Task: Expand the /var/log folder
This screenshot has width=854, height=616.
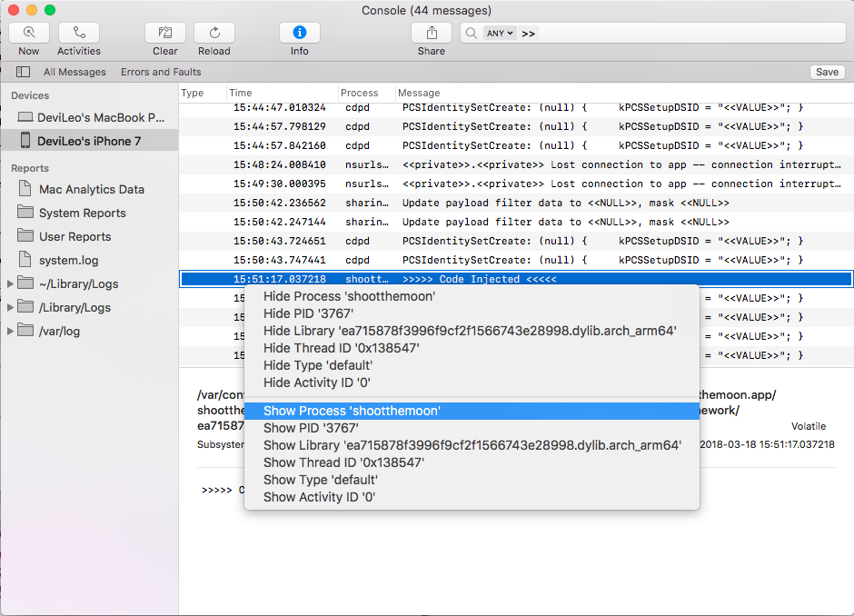Action: tap(10, 331)
